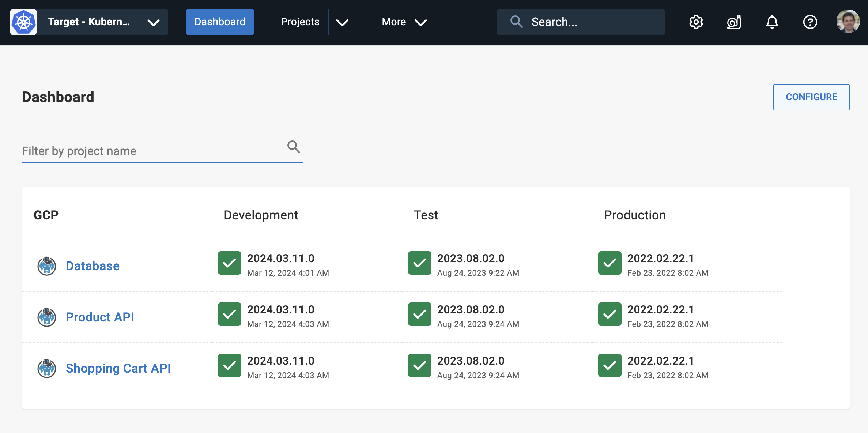
Task: Click Shopping Cart API Production success check
Action: point(610,365)
